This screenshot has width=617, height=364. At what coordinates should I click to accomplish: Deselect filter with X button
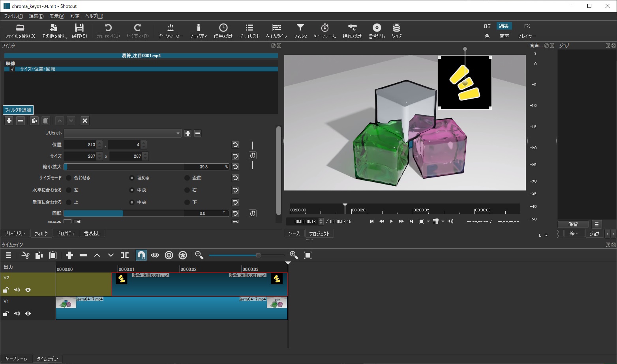pos(85,121)
